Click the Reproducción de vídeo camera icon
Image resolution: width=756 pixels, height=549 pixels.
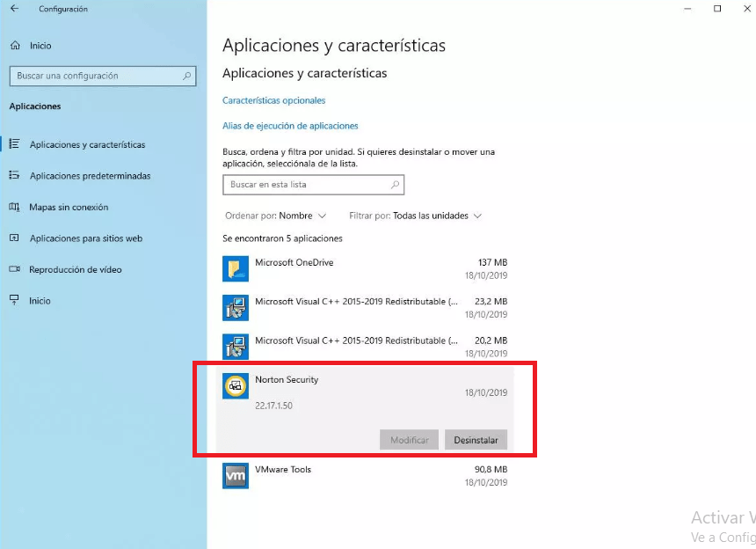click(14, 269)
